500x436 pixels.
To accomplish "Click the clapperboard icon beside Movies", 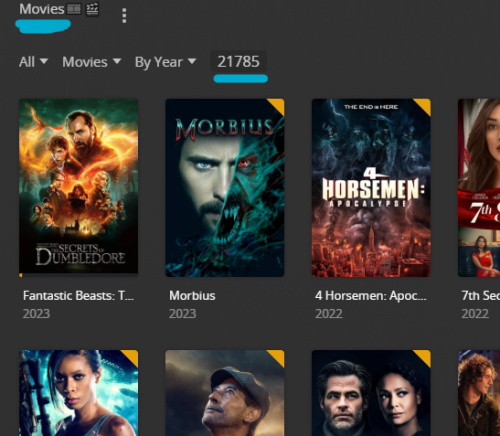I will pos(92,9).
